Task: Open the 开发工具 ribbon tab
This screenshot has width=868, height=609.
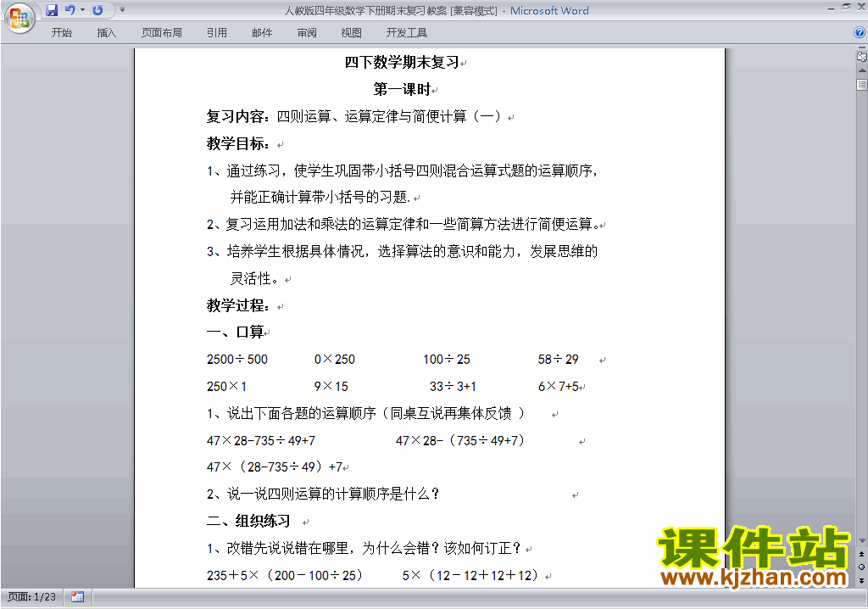Action: click(x=407, y=33)
